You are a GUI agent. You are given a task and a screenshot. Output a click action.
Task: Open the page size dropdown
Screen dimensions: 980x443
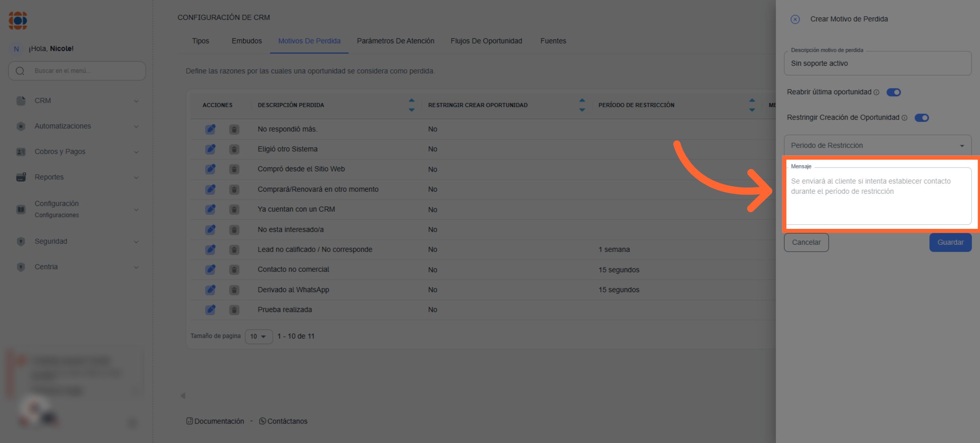click(258, 337)
